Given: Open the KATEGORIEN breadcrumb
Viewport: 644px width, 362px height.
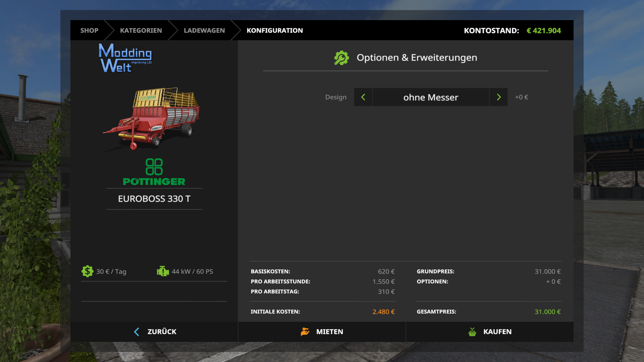Looking at the screenshot, I should [141, 31].
